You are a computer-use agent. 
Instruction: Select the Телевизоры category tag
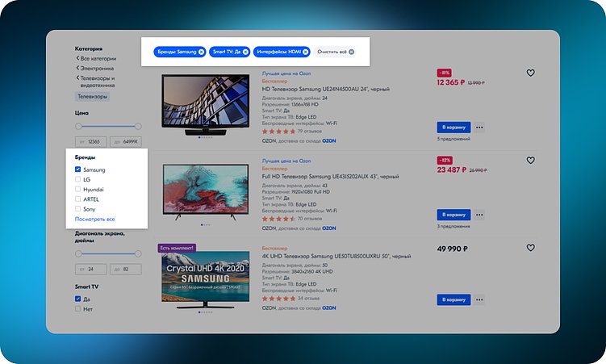pos(92,97)
